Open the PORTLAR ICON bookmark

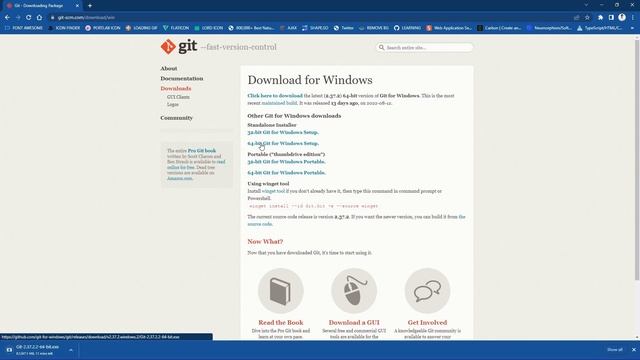[x=103, y=28]
